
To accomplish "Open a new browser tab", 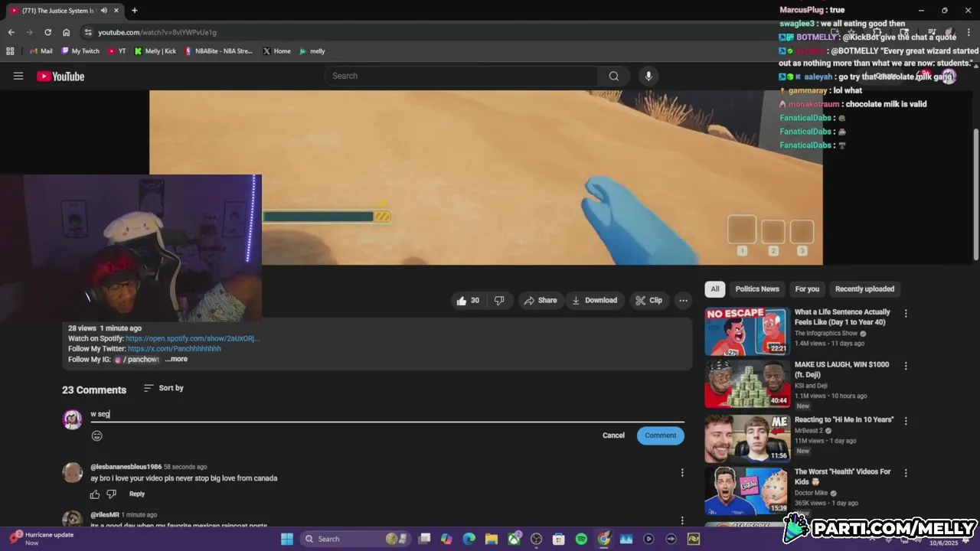I will point(135,11).
